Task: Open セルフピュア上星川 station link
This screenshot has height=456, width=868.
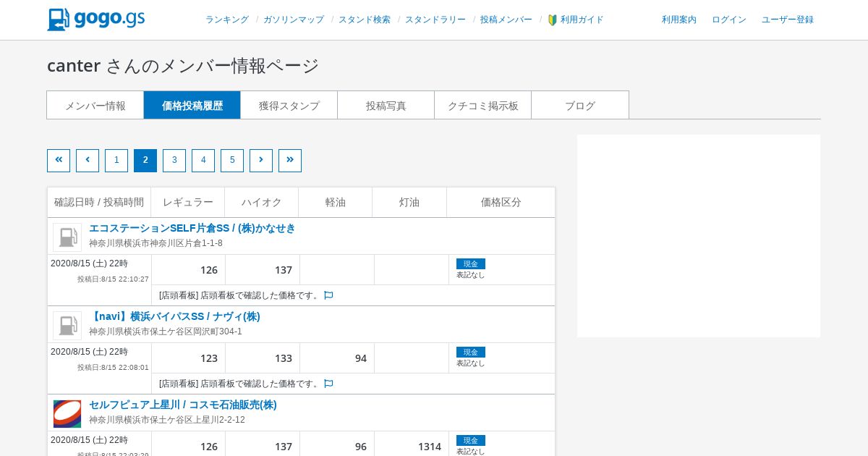Action: click(183, 405)
